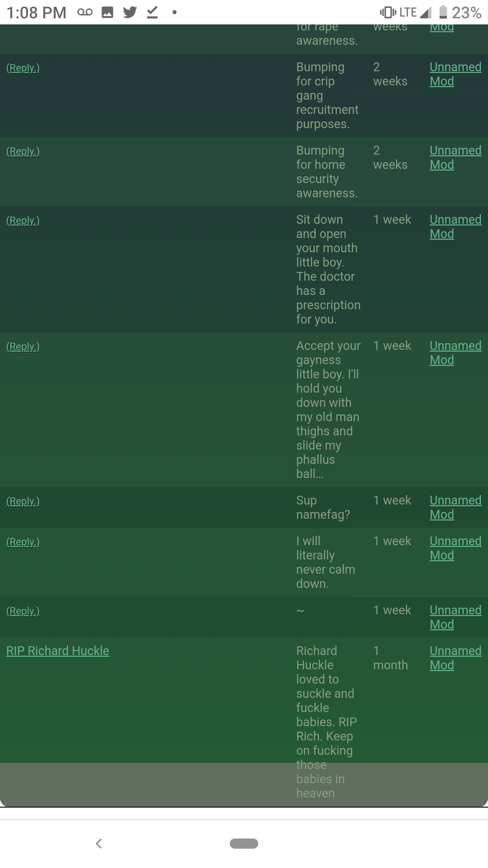This screenshot has width=488, height=868.
Task: Tap the vibrate mode icon
Action: pos(388,13)
